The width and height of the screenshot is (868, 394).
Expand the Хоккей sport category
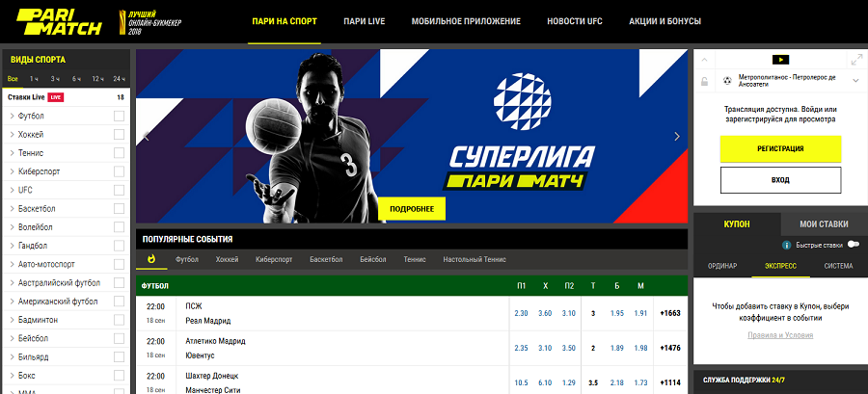click(x=12, y=135)
